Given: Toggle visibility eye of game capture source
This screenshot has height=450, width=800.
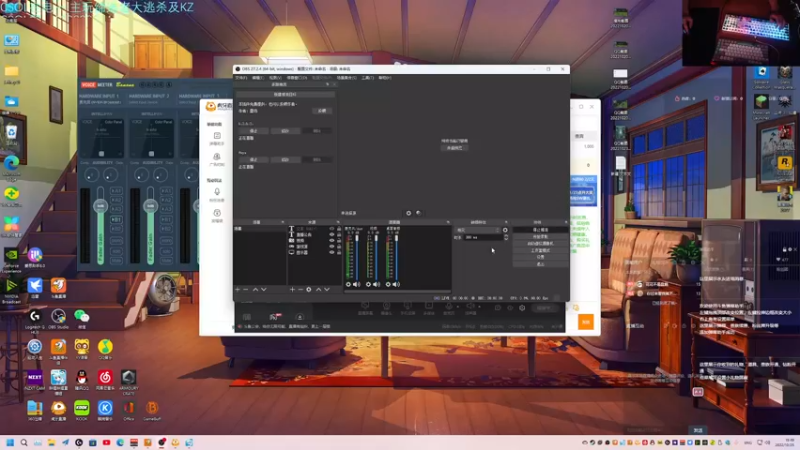Looking at the screenshot, I should (332, 246).
